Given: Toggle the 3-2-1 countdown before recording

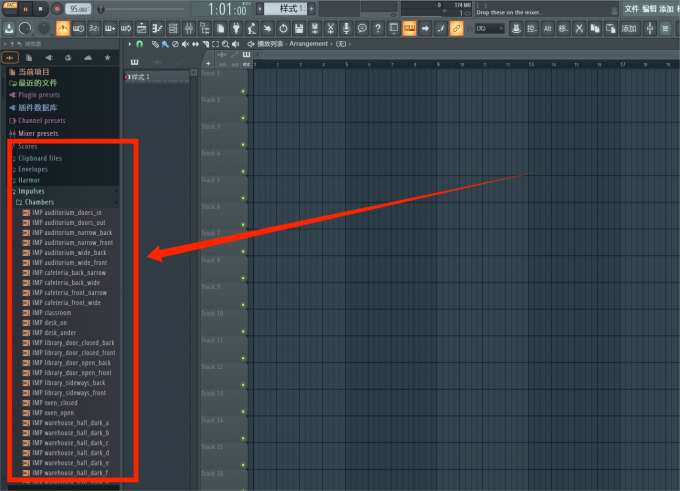Looking at the screenshot, I should tap(94, 29).
